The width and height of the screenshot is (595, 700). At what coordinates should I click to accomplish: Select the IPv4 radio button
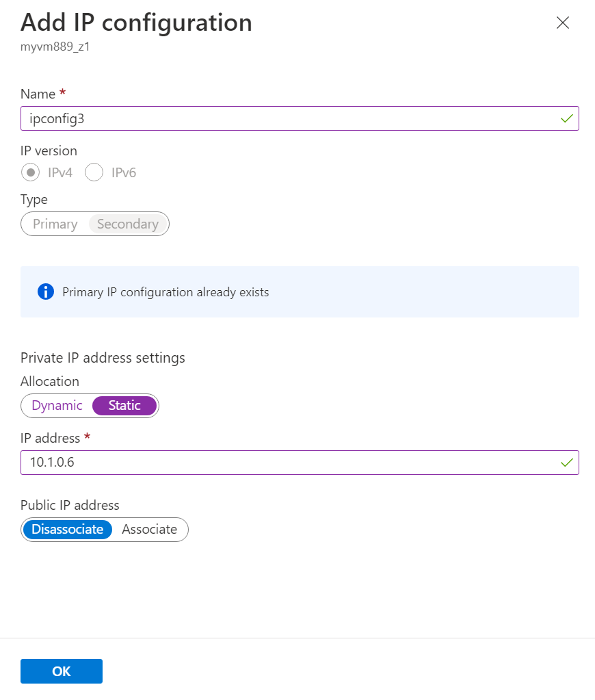[x=30, y=172]
